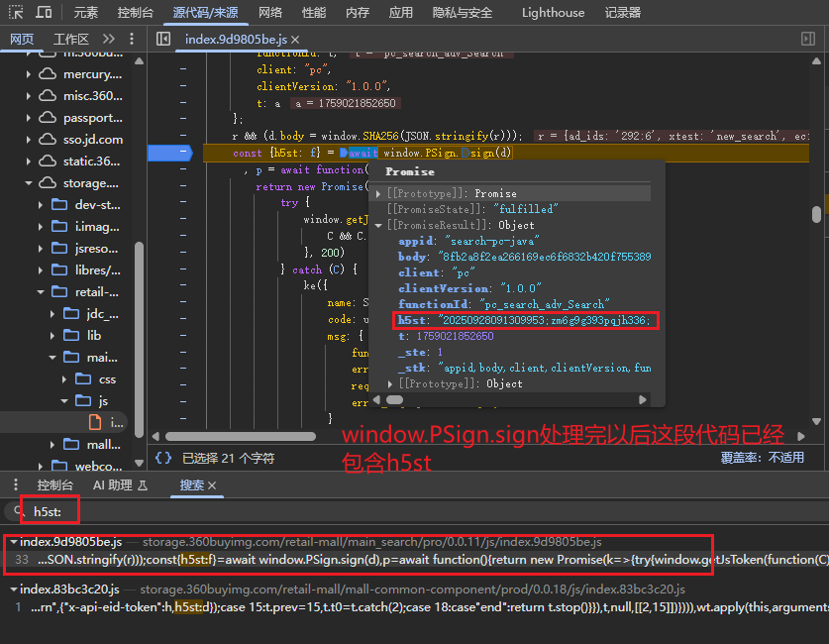The image size is (829, 644).
Task: Select the libres folder icon
Action: pos(59,269)
